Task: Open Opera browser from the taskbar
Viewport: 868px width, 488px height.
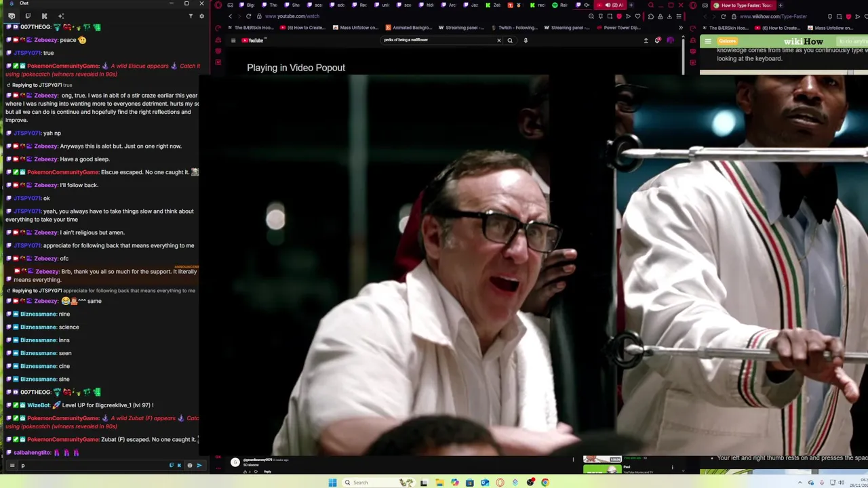Action: [x=500, y=483]
